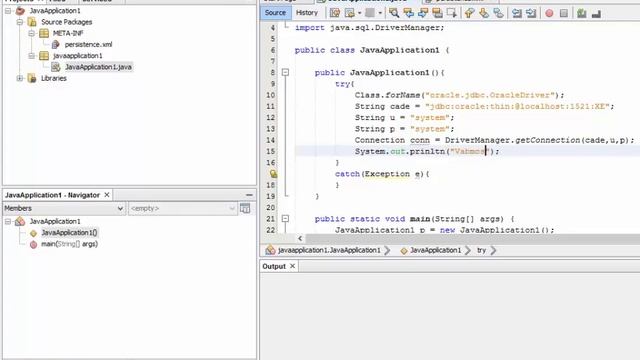Collapse the Source Packages node
This screenshot has width=640, height=360.
point(20,22)
